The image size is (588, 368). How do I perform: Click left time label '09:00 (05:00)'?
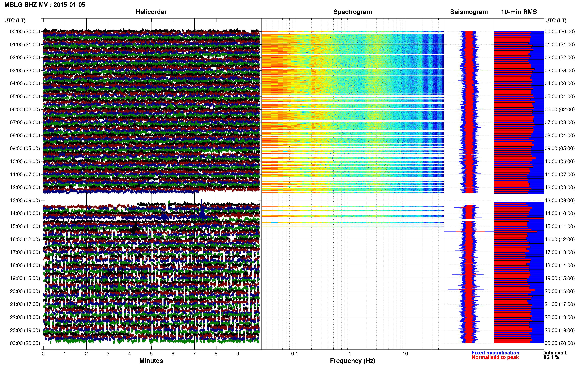[x=25, y=148]
